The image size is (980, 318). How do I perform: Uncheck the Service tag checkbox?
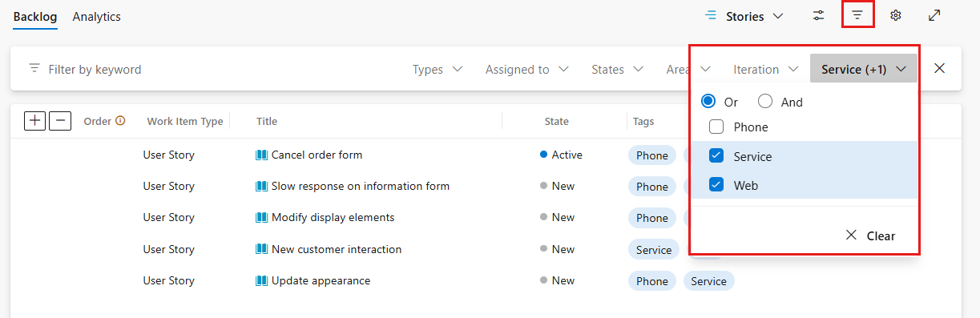[x=716, y=156]
